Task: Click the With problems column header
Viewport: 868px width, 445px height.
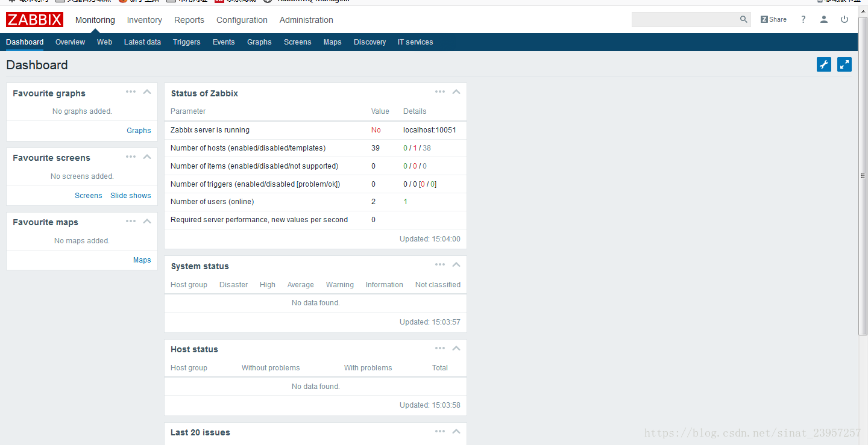Action: pos(368,368)
